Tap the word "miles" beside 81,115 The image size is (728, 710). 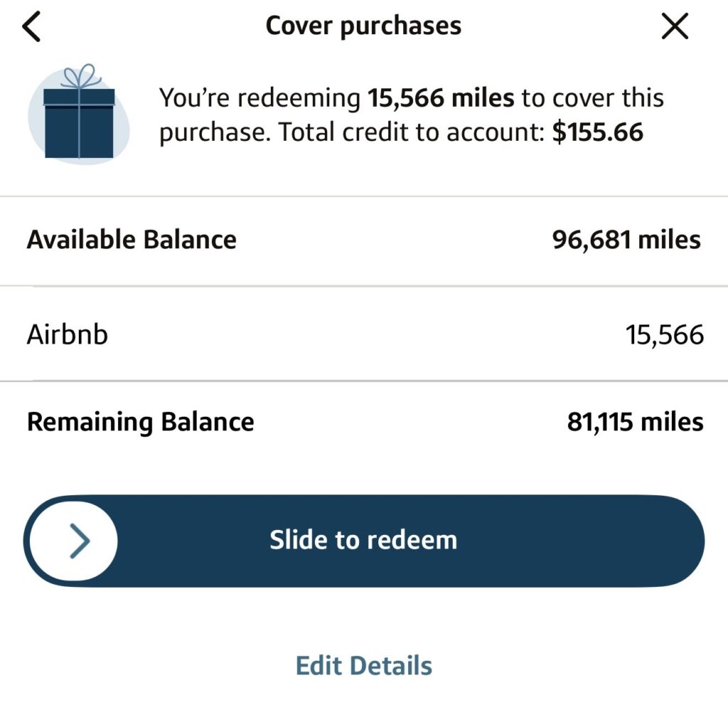671,422
